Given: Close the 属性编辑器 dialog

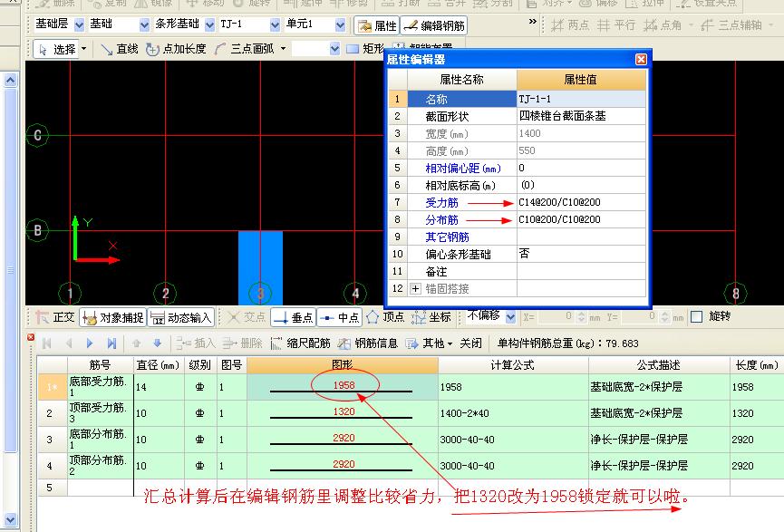Looking at the screenshot, I should point(641,60).
